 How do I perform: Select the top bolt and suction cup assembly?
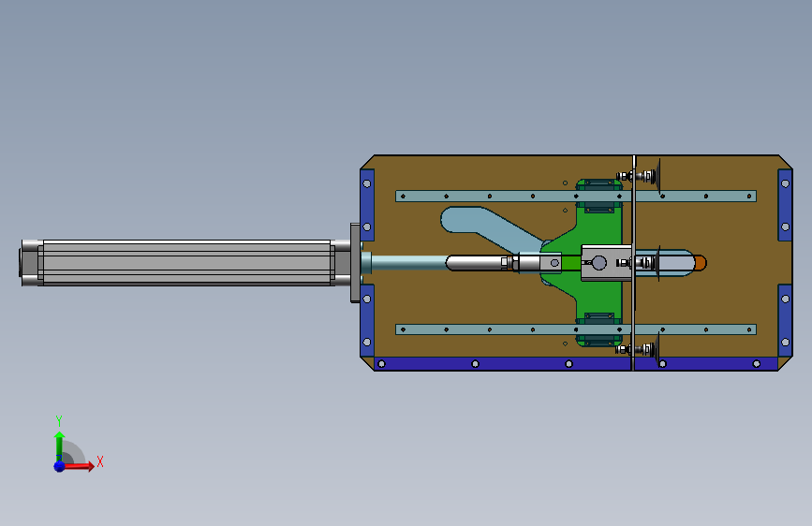638,177
